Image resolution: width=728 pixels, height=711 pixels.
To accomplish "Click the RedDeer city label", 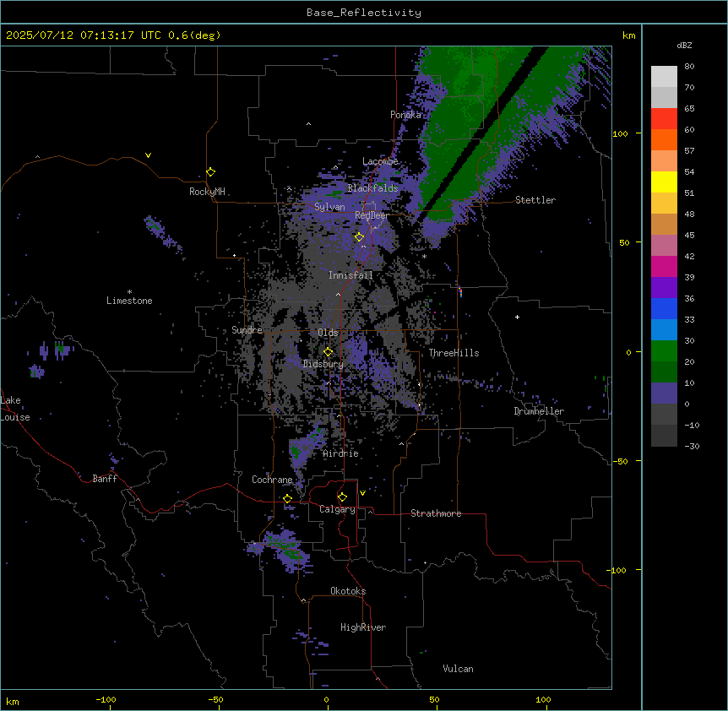I will pos(372,215).
